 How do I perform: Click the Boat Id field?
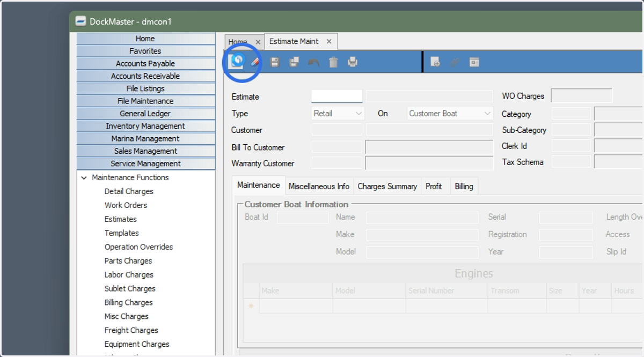pos(303,217)
